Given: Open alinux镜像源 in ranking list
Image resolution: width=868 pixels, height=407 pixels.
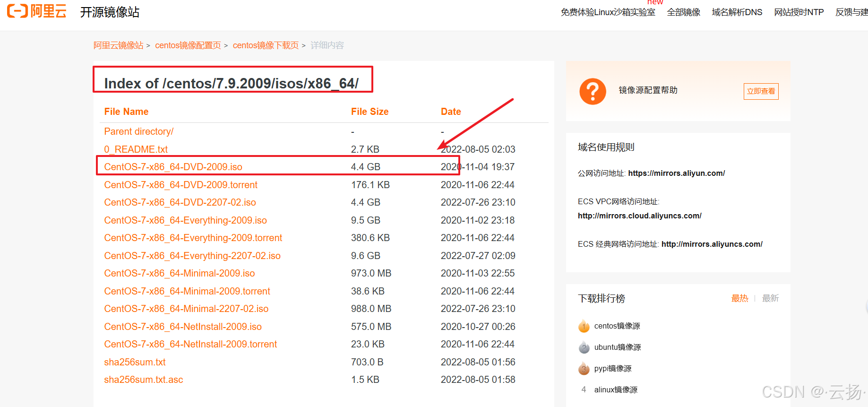Looking at the screenshot, I should (x=616, y=390).
